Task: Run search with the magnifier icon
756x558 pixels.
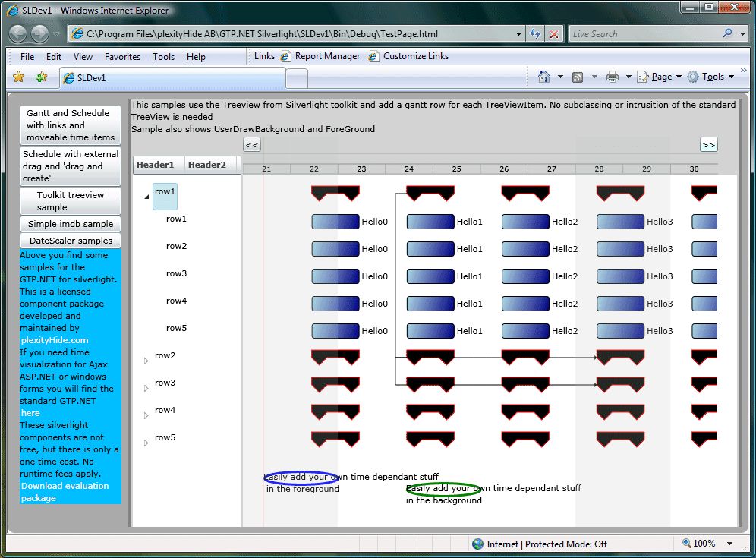Action: tap(728, 33)
